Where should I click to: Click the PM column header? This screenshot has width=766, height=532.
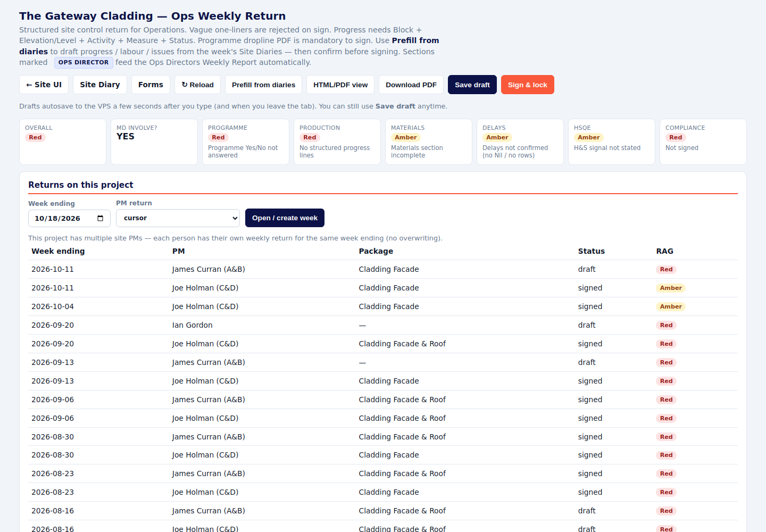178,251
